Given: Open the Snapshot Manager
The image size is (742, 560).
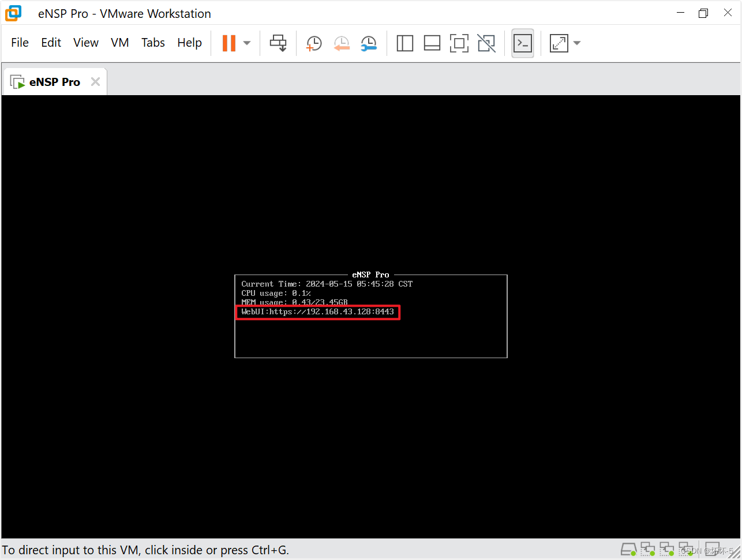Looking at the screenshot, I should tap(369, 43).
